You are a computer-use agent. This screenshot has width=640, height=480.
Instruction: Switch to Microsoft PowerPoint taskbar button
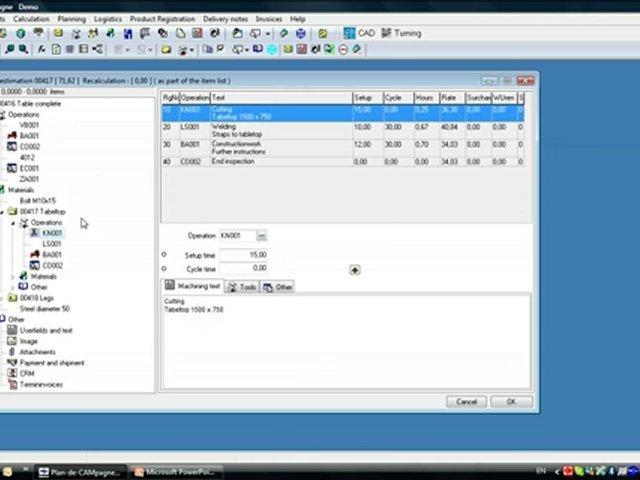(x=176, y=472)
